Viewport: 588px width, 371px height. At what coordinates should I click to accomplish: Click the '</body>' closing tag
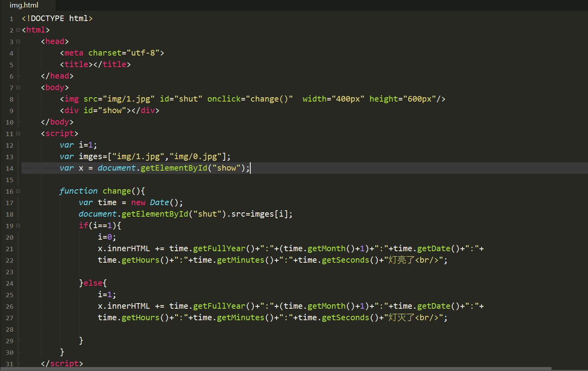[57, 122]
